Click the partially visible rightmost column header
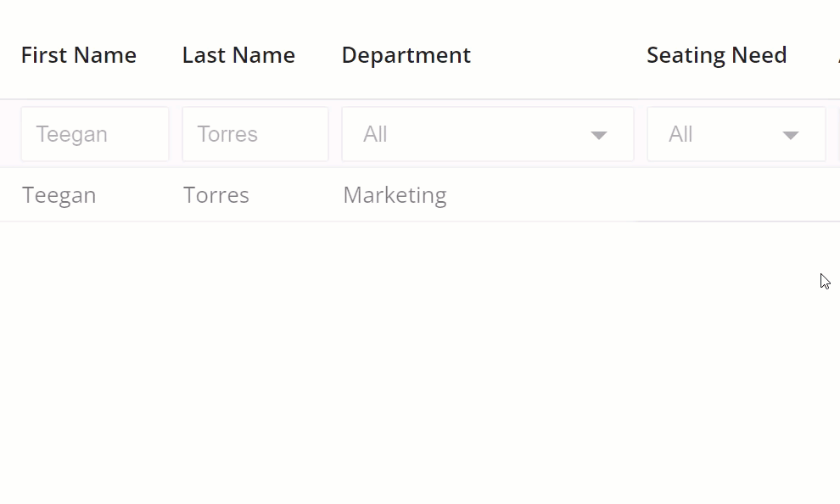The width and height of the screenshot is (840, 504). pyautogui.click(x=837, y=54)
